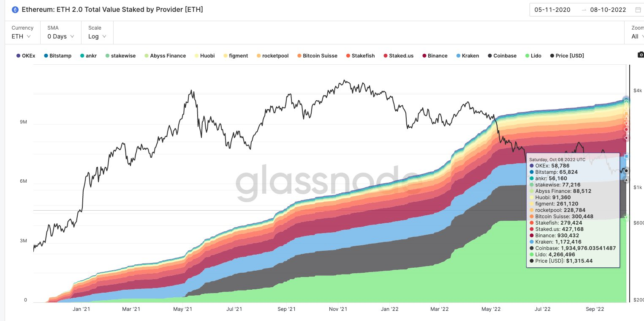Toggle Binance series in legend
Screen dimensions: 644x321
tap(435, 55)
